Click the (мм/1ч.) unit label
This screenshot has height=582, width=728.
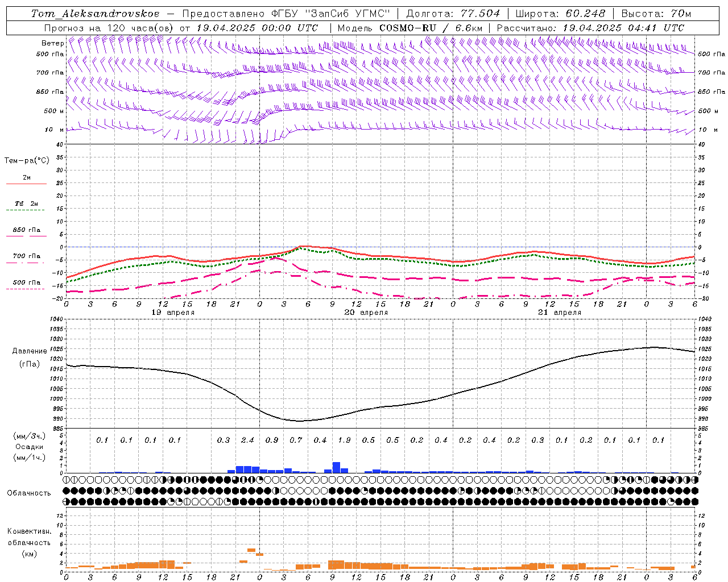click(30, 458)
